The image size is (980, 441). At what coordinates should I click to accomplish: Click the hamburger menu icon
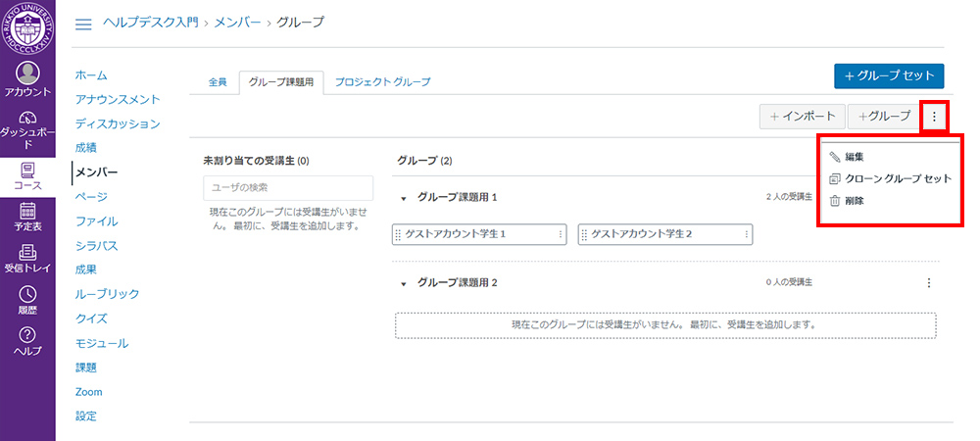(x=83, y=23)
